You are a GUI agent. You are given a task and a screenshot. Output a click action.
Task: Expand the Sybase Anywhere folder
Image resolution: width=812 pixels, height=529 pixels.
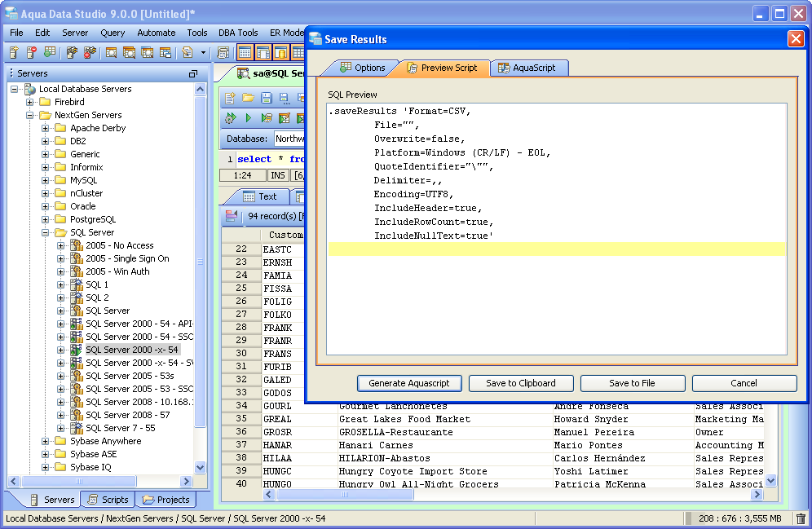point(46,441)
